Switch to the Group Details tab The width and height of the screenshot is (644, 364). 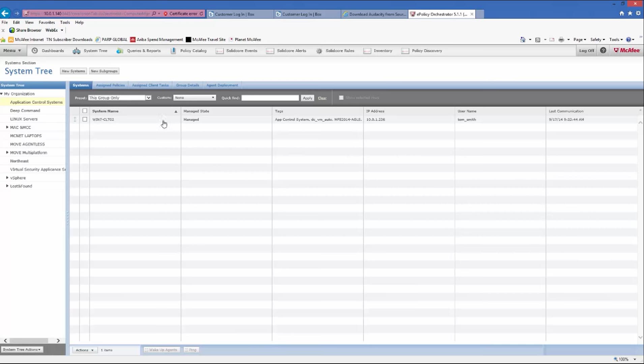pos(187,85)
